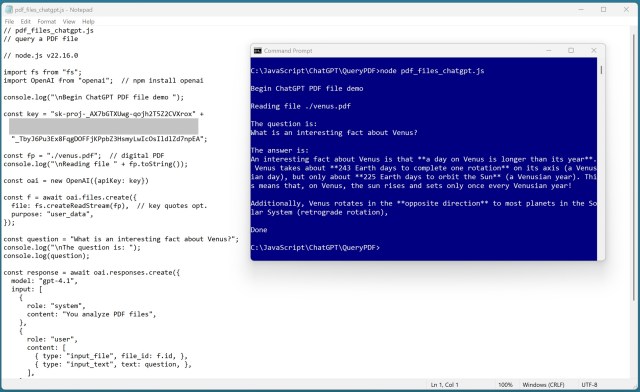Click the '// query a PDF file' line
This screenshot has width=640, height=392.
[x=41, y=39]
